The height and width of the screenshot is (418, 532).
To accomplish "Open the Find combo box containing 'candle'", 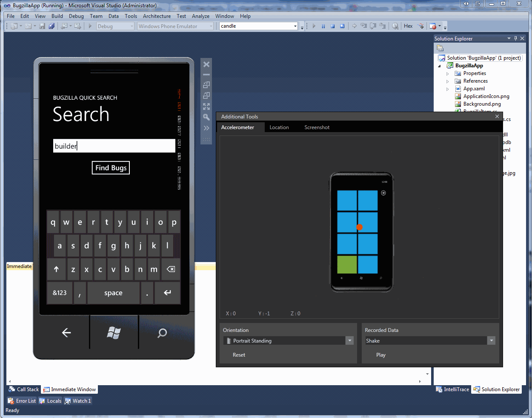I will tap(258, 26).
